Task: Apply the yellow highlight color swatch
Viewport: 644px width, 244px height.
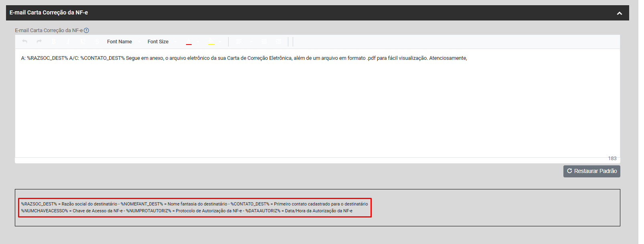Action: tap(211, 42)
